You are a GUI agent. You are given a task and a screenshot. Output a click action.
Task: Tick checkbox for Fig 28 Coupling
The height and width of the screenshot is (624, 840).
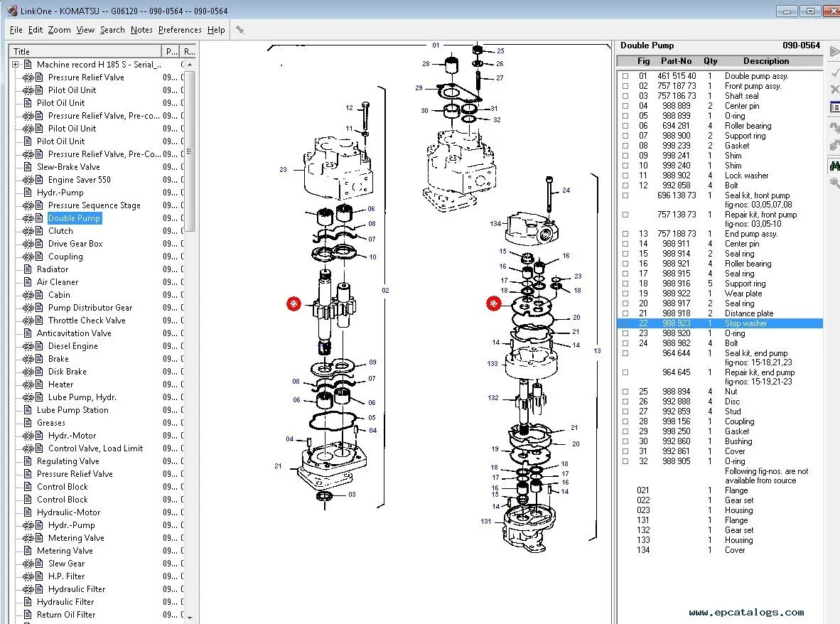tap(625, 421)
